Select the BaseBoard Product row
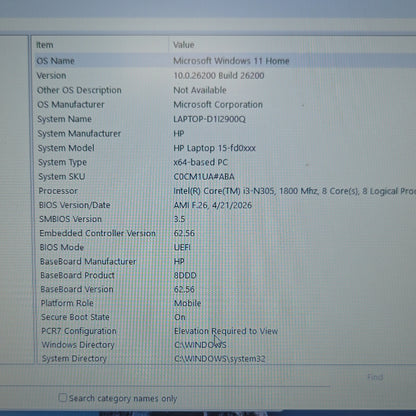 225,275
